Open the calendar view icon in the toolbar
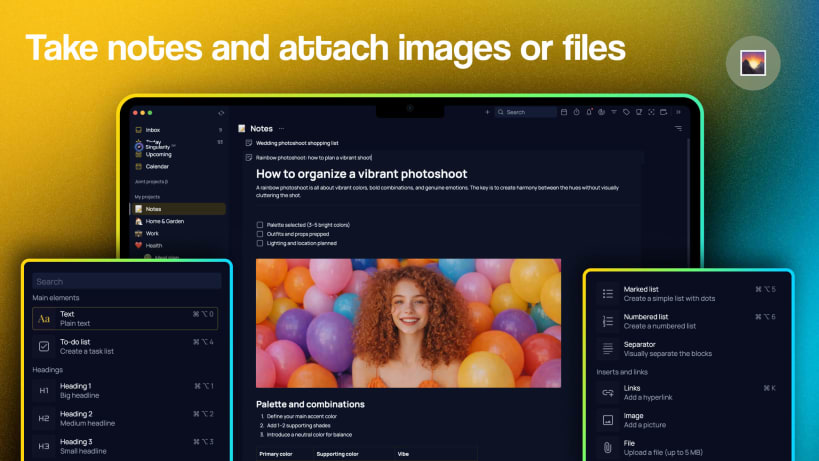The width and height of the screenshot is (819, 461). pyautogui.click(x=564, y=112)
